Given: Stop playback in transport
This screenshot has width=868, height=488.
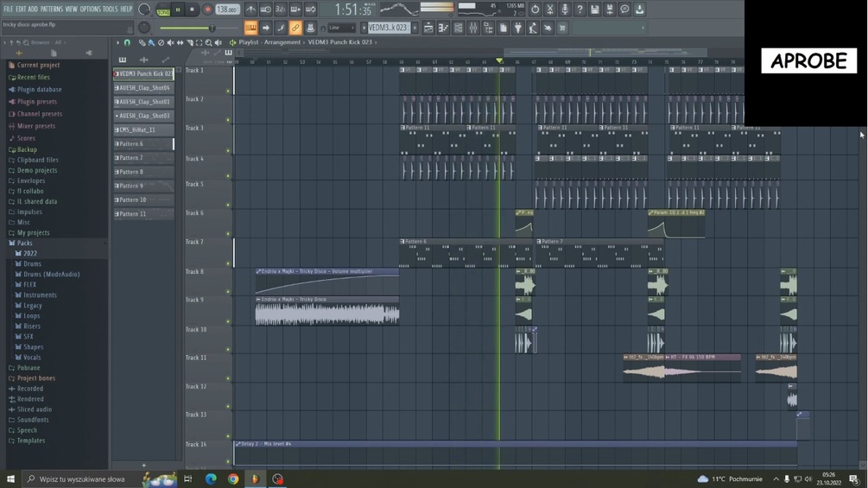Looking at the screenshot, I should [192, 10].
